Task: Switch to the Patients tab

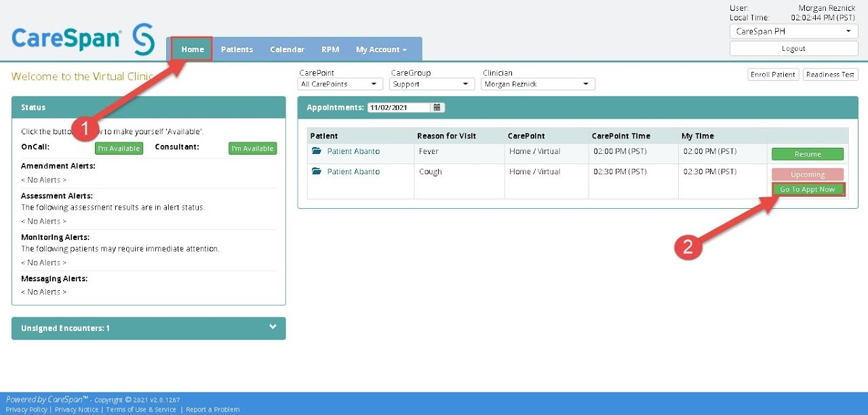Action: [237, 50]
